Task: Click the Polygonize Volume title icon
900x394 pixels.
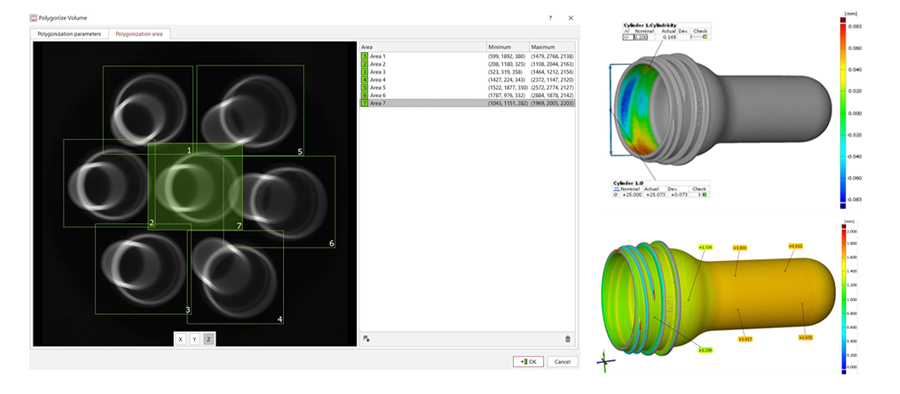Action: (x=33, y=18)
